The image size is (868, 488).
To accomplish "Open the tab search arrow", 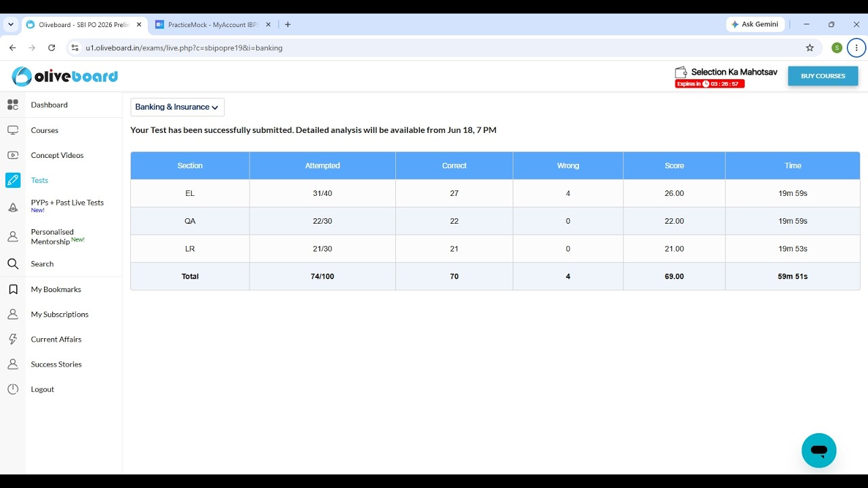I will pos(11,24).
